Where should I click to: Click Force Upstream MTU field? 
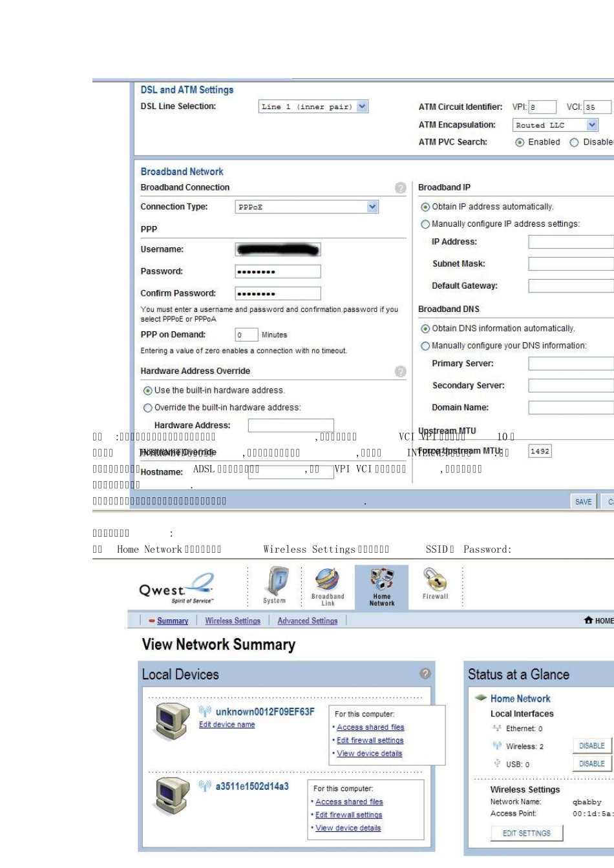point(540,451)
